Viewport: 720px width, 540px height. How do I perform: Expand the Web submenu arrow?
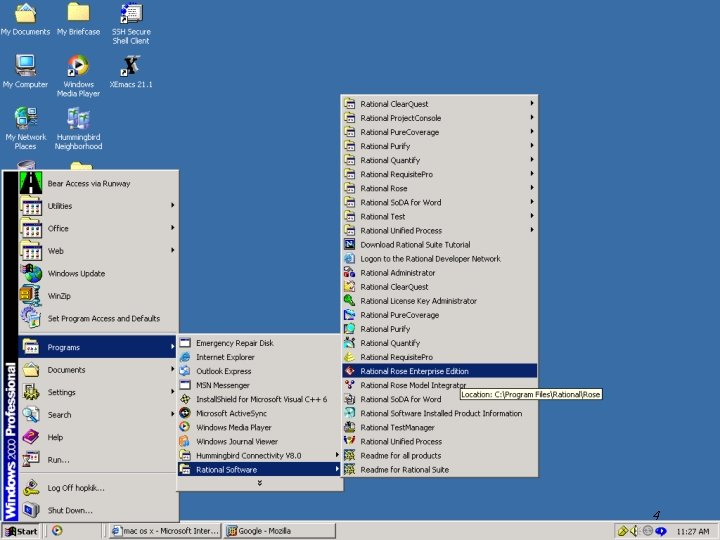point(173,250)
